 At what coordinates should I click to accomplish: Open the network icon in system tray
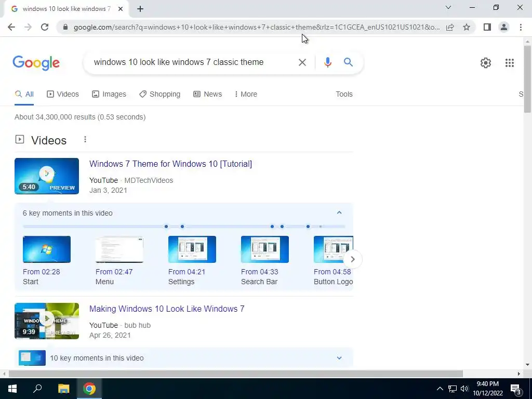coord(453,389)
